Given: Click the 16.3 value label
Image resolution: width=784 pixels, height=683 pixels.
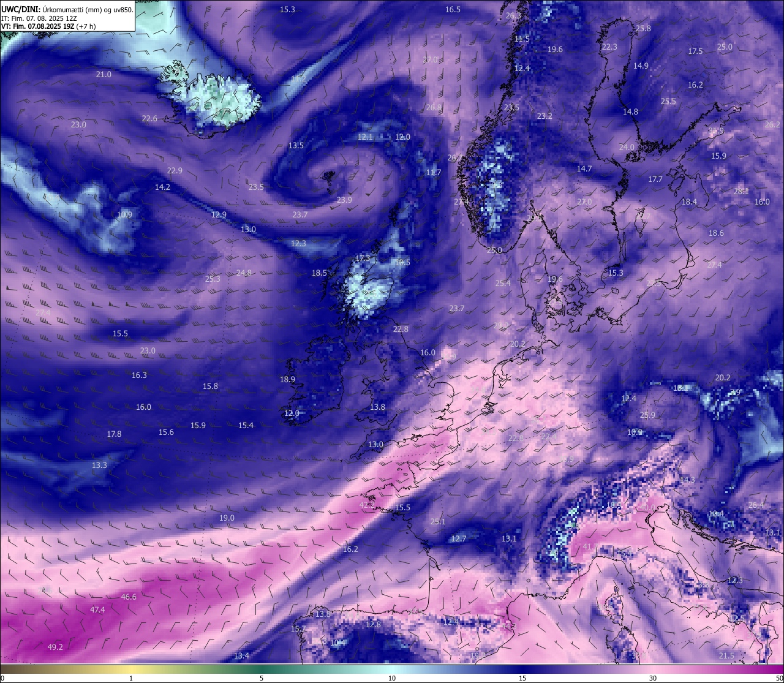Looking at the screenshot, I should tap(139, 375).
